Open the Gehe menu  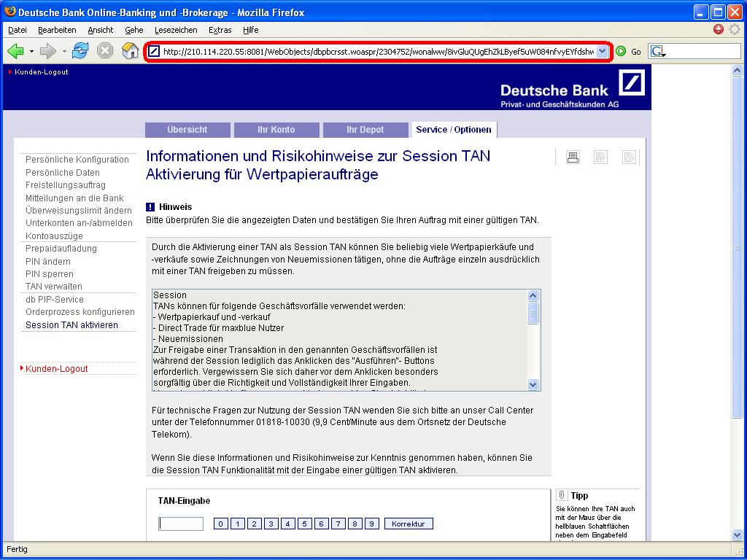click(134, 30)
